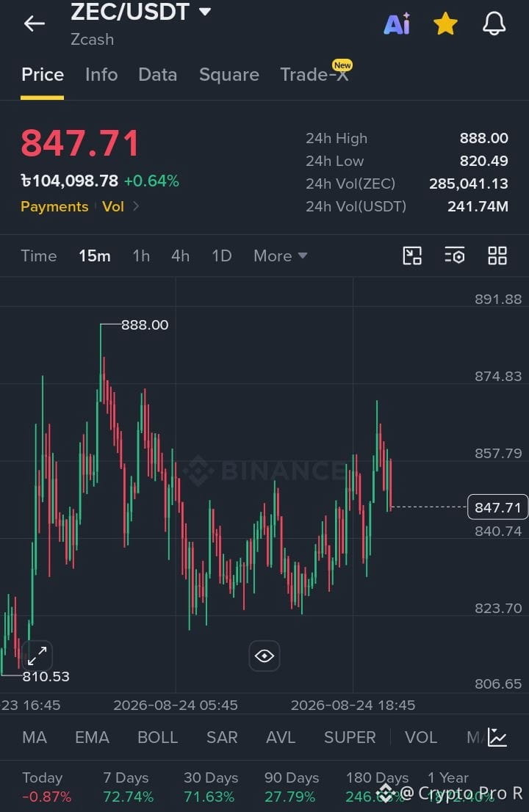Toggle the VOL indicator

pos(421,737)
